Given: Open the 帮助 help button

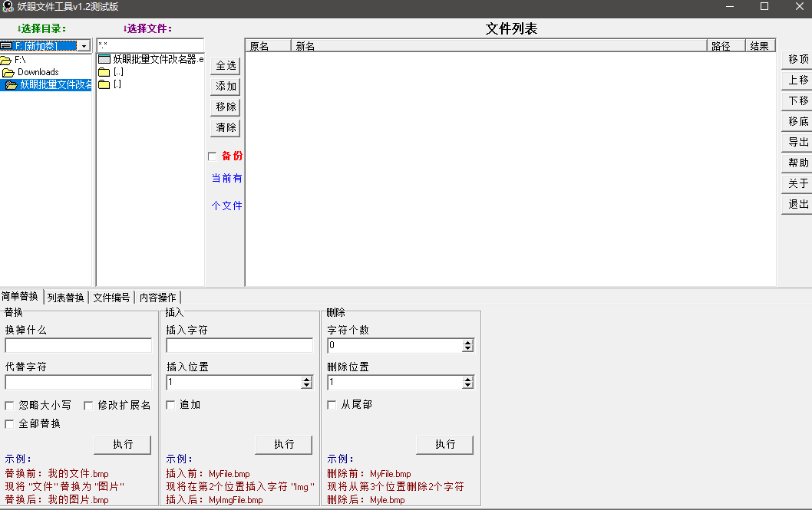Looking at the screenshot, I should [797, 163].
